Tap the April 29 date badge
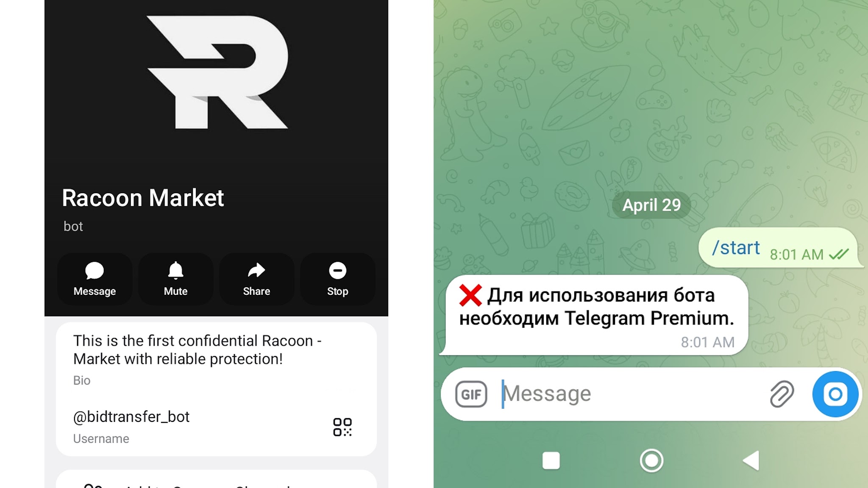 (651, 205)
